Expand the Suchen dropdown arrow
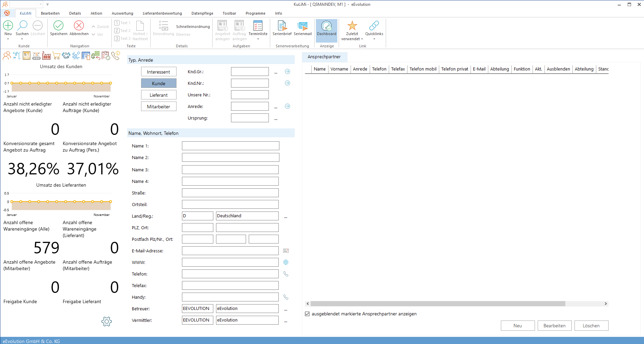Image resolution: width=644 pixels, height=344 pixels. click(22, 39)
